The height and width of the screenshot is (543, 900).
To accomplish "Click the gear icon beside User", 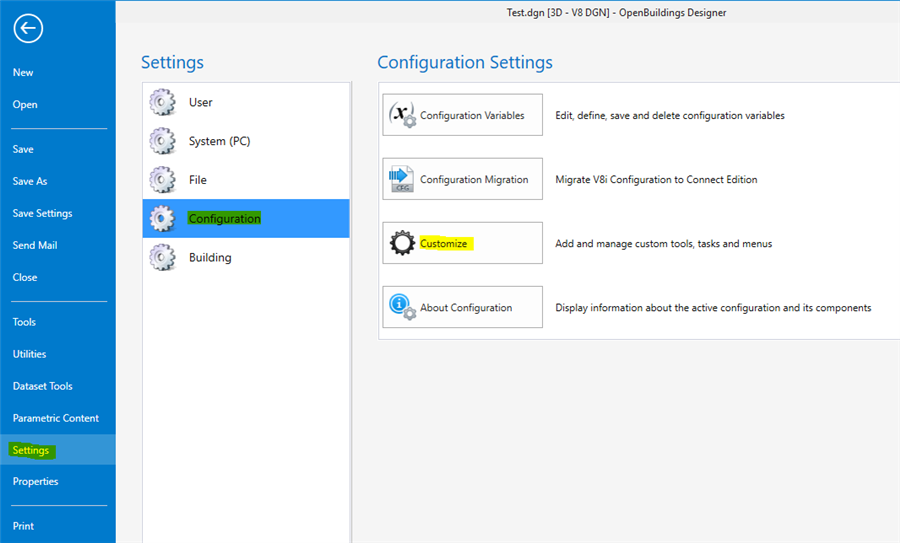I will [162, 102].
